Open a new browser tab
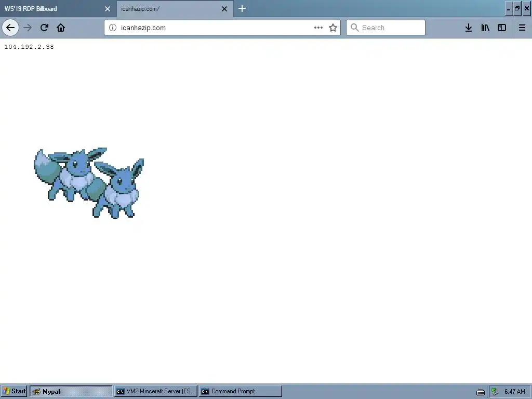 pyautogui.click(x=242, y=8)
